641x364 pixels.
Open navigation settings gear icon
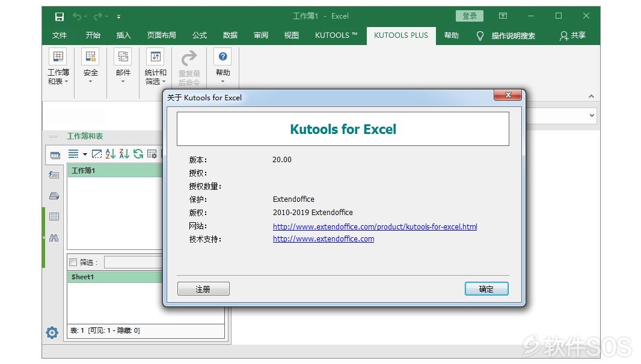[x=52, y=333]
